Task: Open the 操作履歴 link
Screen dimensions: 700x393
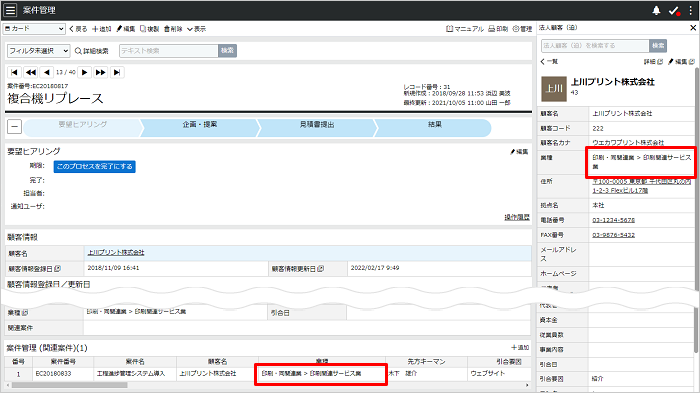Action: [517, 217]
